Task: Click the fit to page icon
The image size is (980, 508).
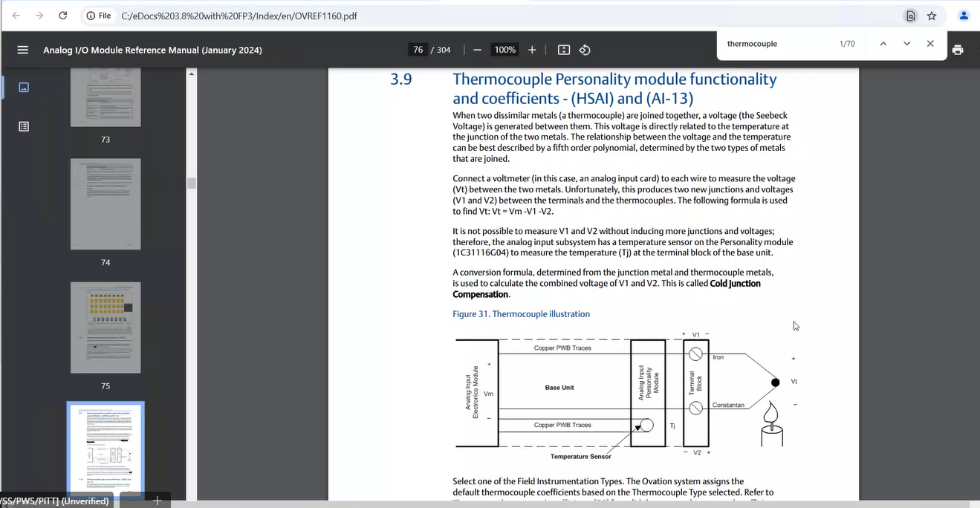Action: [x=564, y=50]
